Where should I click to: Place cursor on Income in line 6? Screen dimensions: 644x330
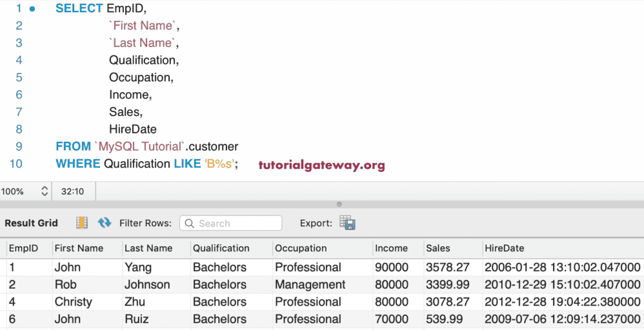[128, 94]
